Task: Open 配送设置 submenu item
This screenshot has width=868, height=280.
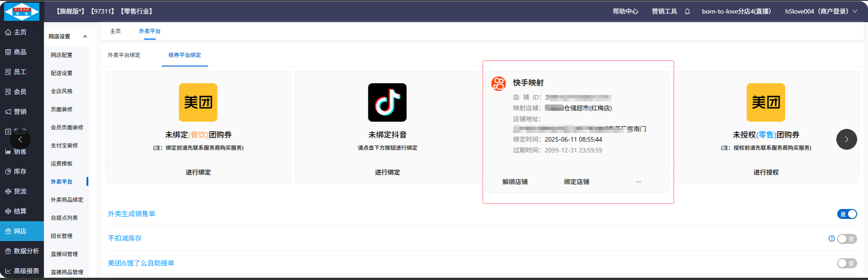Action: click(62, 73)
